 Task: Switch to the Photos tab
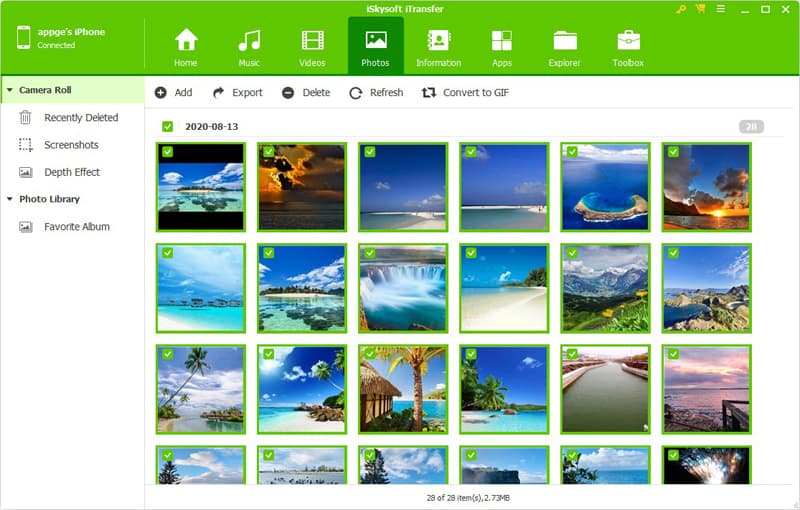tap(376, 46)
